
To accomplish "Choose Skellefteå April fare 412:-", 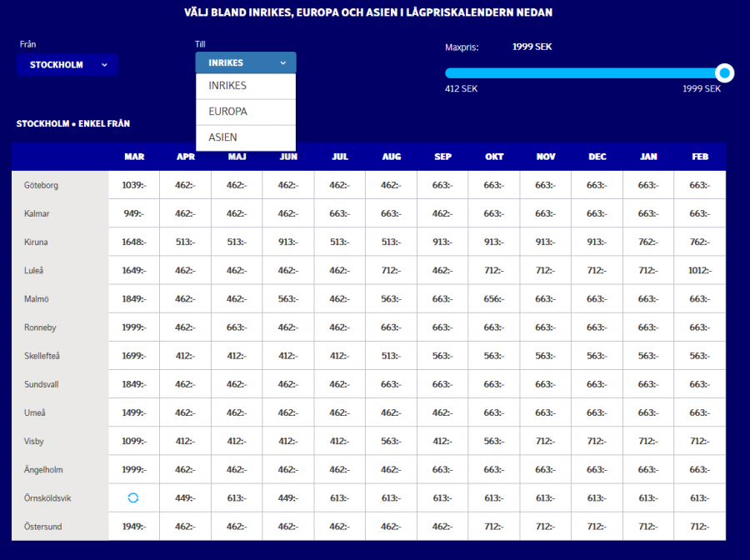I will (x=185, y=356).
